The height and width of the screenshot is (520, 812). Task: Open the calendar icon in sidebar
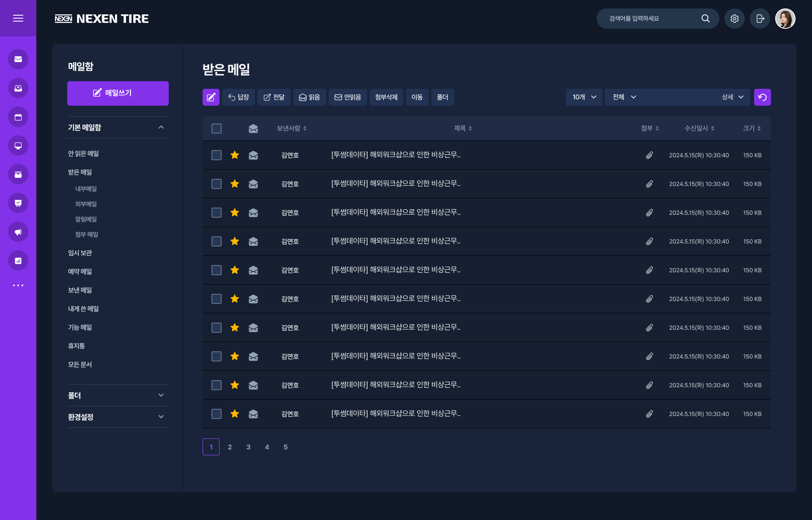point(18,117)
